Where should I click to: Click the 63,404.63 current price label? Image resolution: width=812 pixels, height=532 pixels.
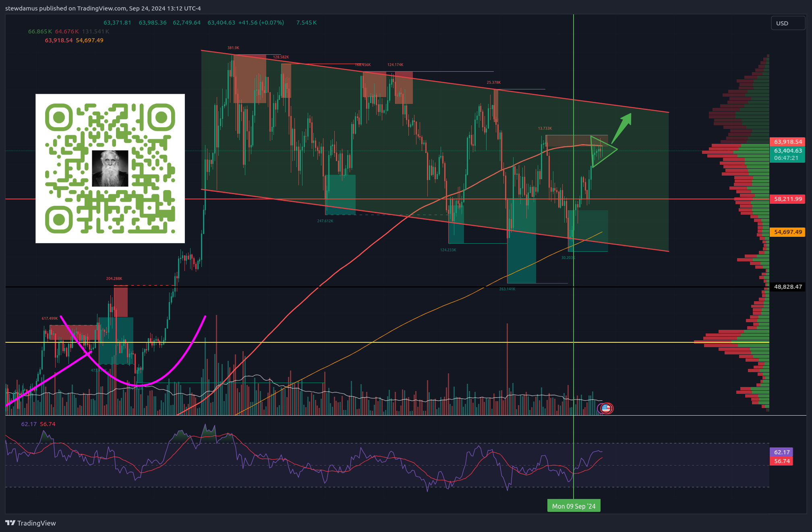click(787, 151)
